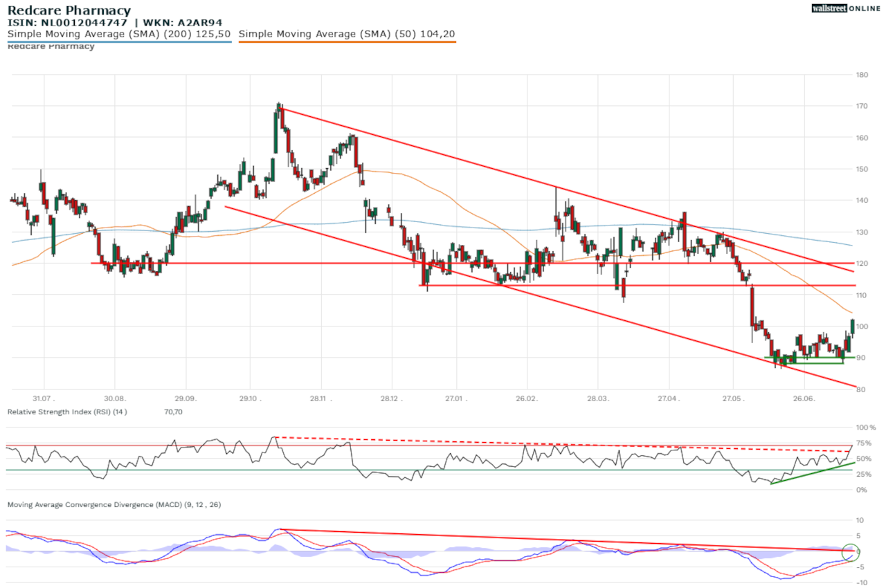Click the Relative Strength Index (RSI) label
Image resolution: width=886 pixels, height=588 pixels.
click(67, 412)
